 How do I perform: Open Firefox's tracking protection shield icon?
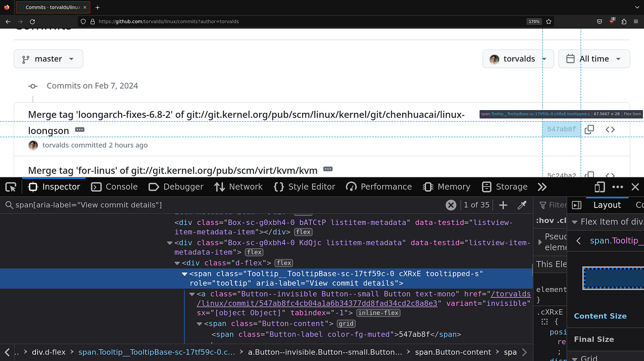[x=84, y=21]
